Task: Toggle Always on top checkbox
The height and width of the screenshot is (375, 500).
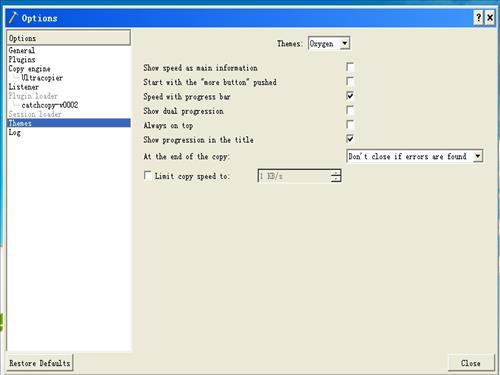Action: coord(350,125)
